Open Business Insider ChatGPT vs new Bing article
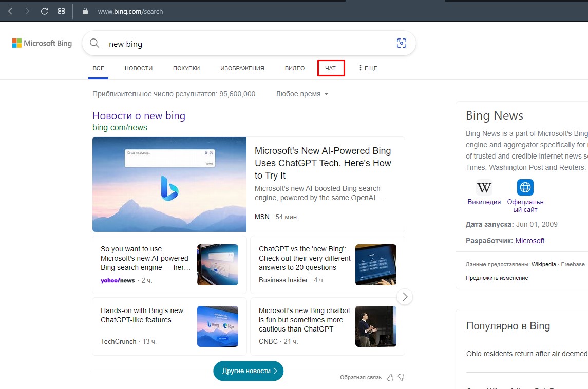588x389 pixels. tap(305, 258)
